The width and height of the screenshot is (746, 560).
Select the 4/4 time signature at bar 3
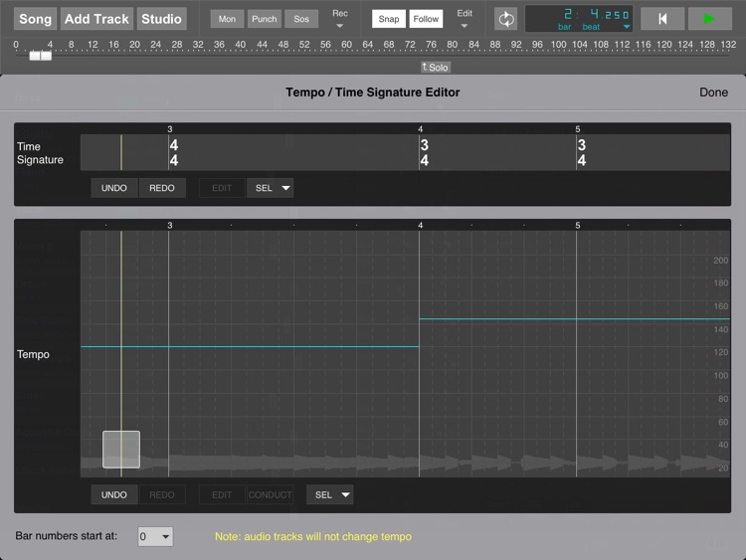(174, 153)
